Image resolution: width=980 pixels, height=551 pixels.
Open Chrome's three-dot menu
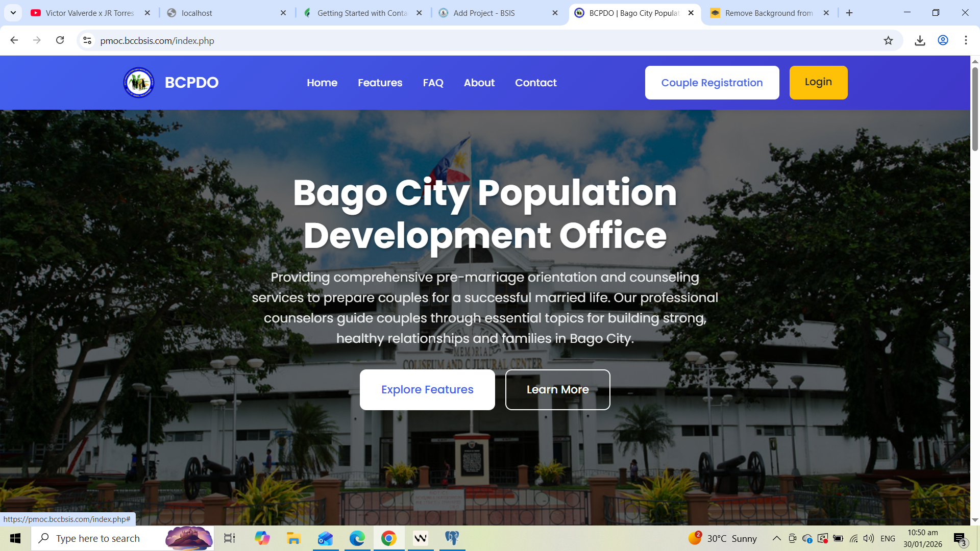[x=966, y=40]
